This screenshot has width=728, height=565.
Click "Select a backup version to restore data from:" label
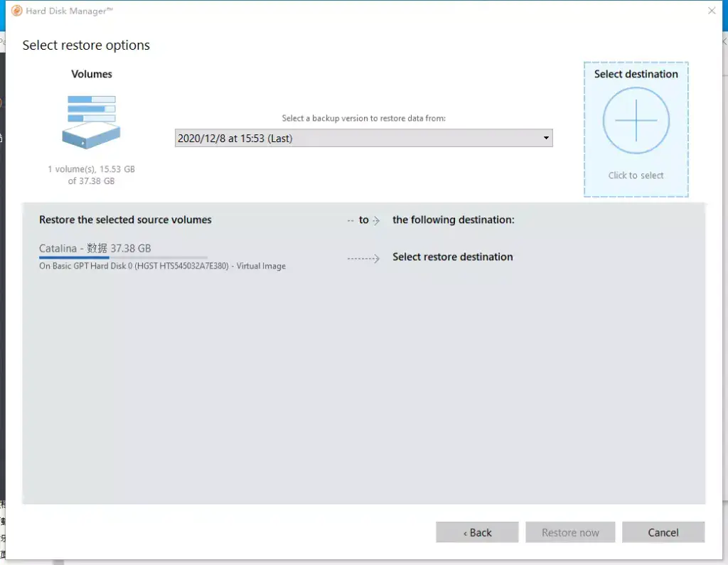[x=363, y=119]
